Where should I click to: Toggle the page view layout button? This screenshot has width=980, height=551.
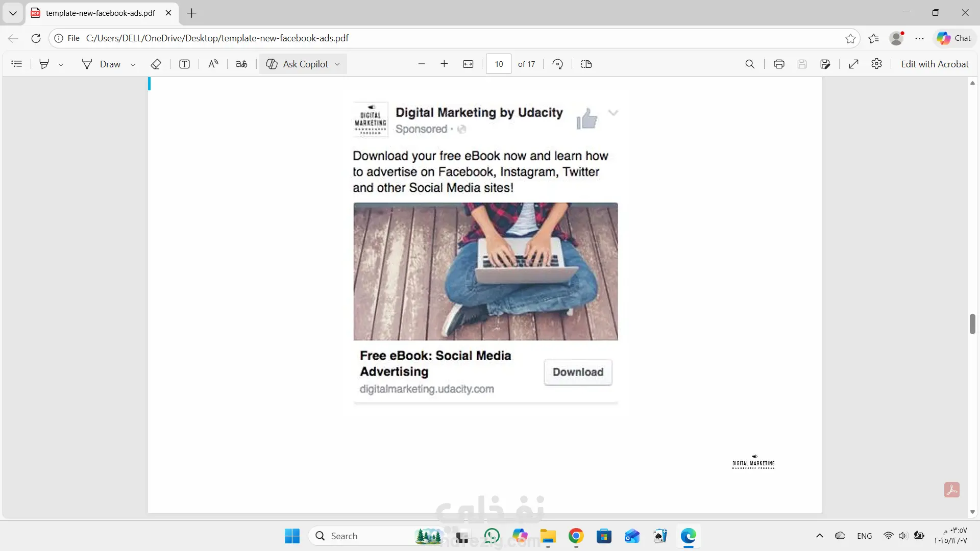point(586,64)
